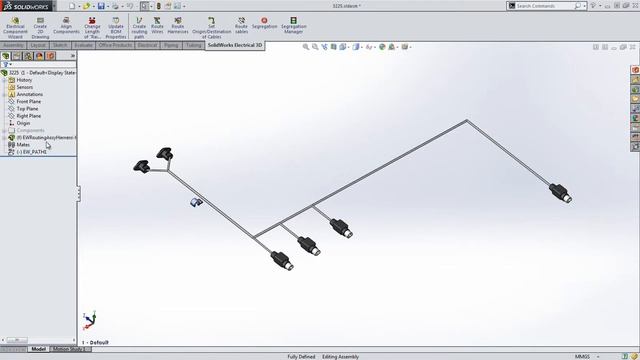Screen dimensions: 640x360
Task: Open the FeatureManager design tree tab
Action: pos(6,56)
